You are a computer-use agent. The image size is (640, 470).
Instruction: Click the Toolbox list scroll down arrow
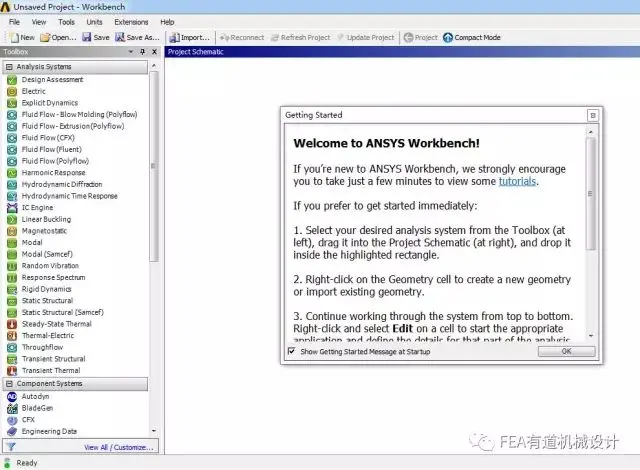coord(154,431)
